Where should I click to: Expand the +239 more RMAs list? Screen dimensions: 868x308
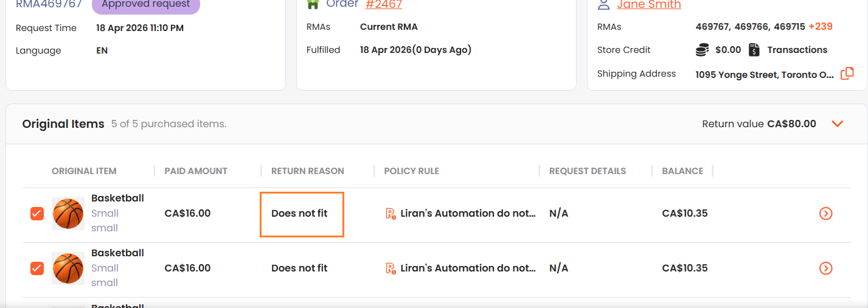(x=820, y=27)
